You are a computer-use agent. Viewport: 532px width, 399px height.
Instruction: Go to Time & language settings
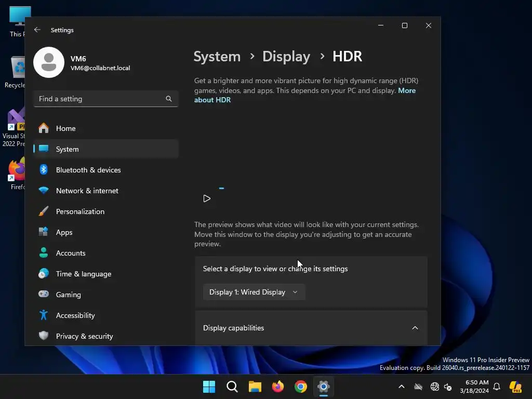106,274
